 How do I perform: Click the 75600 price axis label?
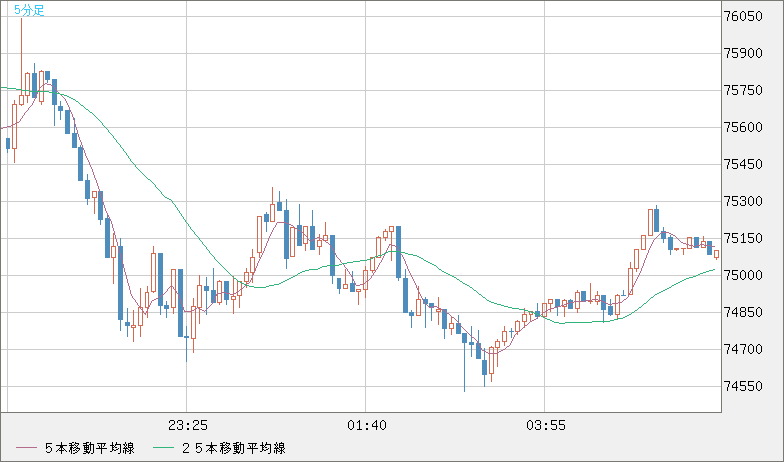tap(743, 128)
